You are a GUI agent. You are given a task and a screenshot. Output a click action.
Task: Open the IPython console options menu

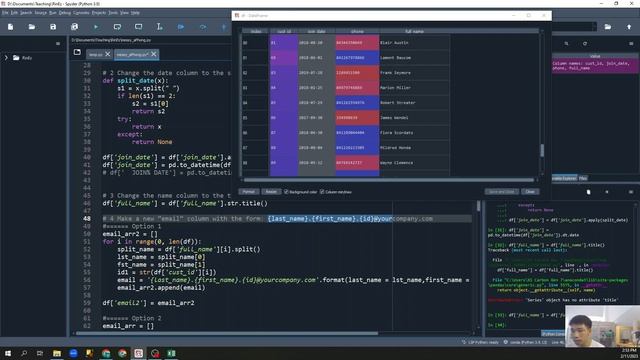tap(631, 192)
